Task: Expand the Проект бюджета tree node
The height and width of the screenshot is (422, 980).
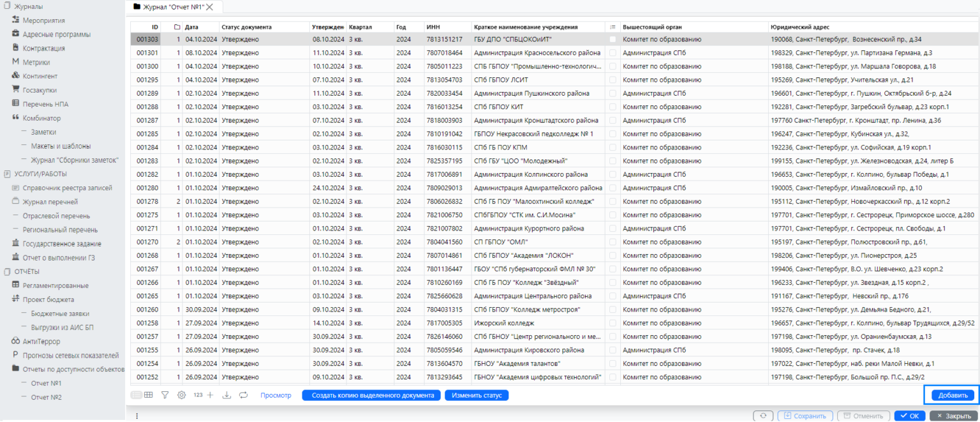Action: point(48,299)
